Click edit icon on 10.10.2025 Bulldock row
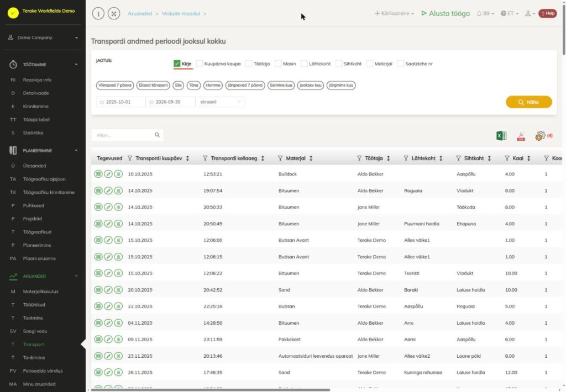The height and width of the screenshot is (392, 566). [108, 174]
